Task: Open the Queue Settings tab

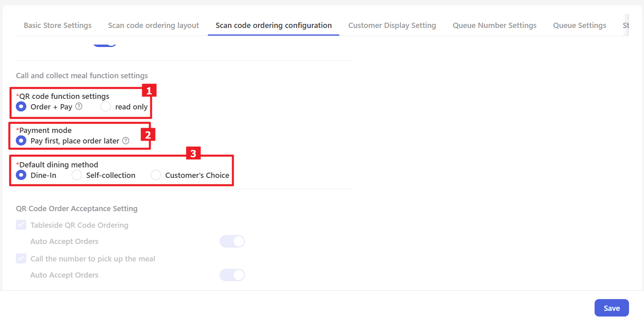Action: coord(580,26)
